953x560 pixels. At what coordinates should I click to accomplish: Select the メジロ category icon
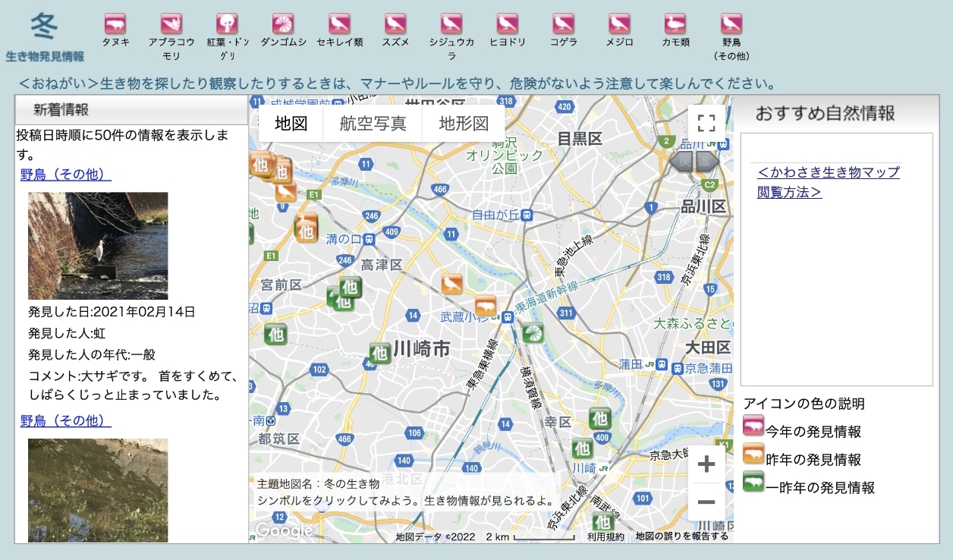pos(619,24)
